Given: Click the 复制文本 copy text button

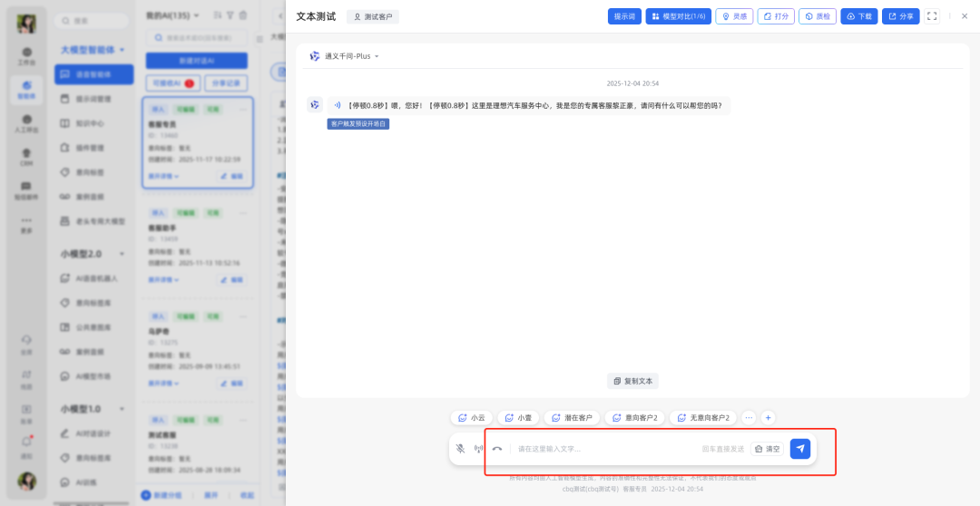Looking at the screenshot, I should coord(632,381).
